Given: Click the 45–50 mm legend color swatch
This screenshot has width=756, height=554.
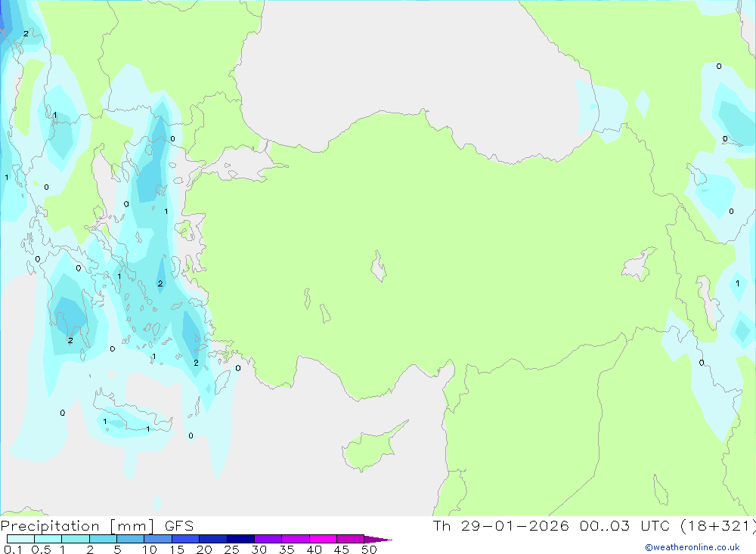Looking at the screenshot, I should 351,539.
